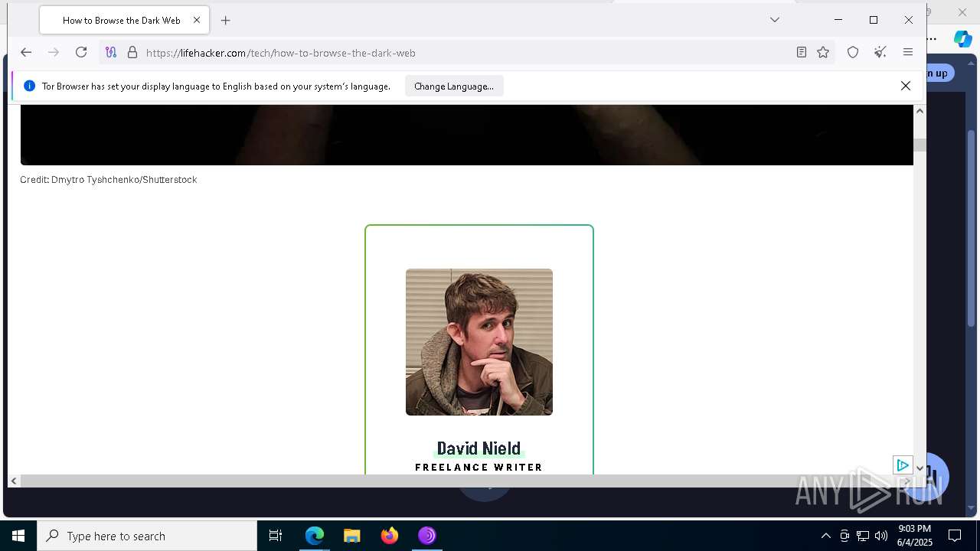Image resolution: width=980 pixels, height=551 pixels.
Task: Switch to Tor Browser on the taskbar
Action: tap(427, 536)
